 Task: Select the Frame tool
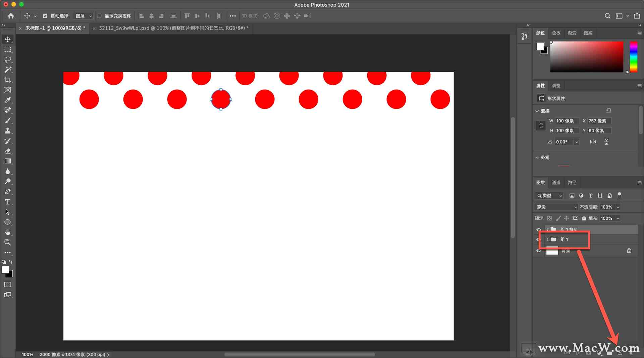(x=8, y=90)
